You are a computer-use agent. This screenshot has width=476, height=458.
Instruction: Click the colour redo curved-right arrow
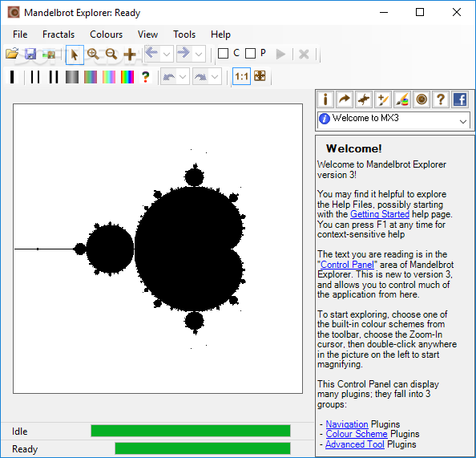(x=200, y=77)
